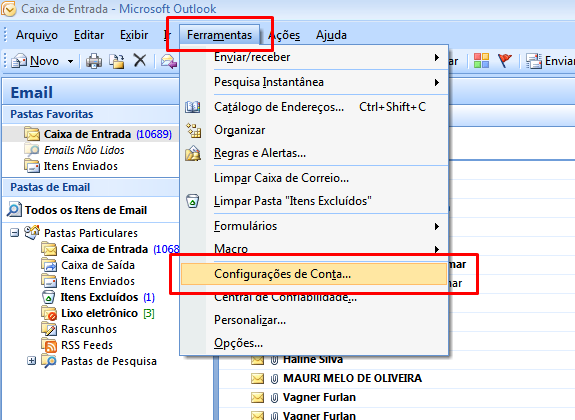Image resolution: width=575 pixels, height=420 pixels.
Task: Select Personalizar in Ferramentas menu
Action: click(314, 320)
